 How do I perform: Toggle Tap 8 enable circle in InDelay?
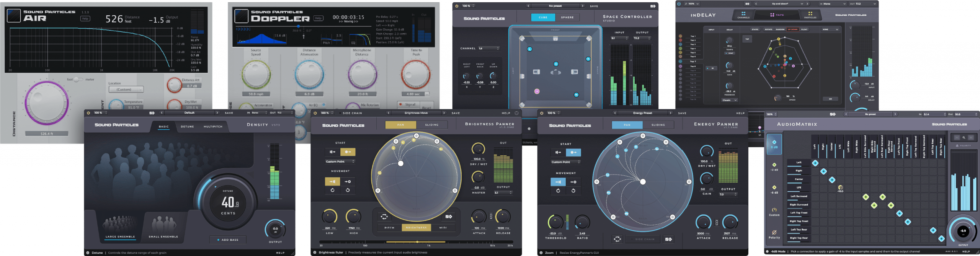point(680,66)
